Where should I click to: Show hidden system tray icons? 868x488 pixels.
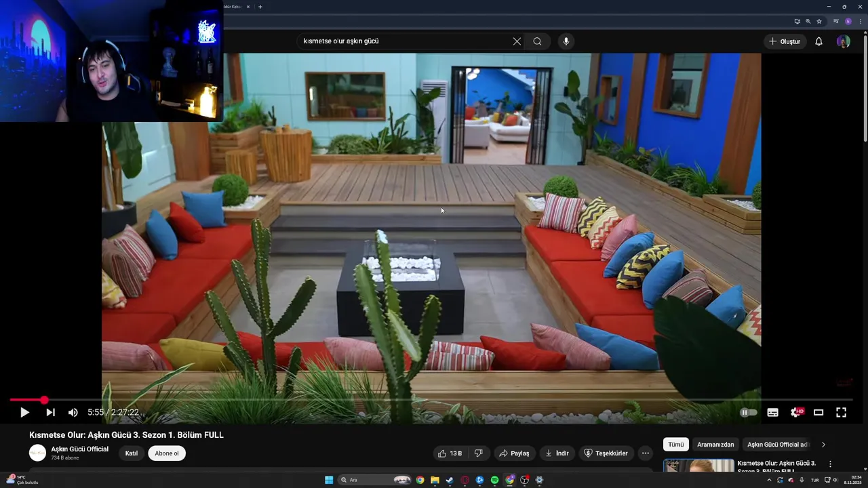[769, 480]
